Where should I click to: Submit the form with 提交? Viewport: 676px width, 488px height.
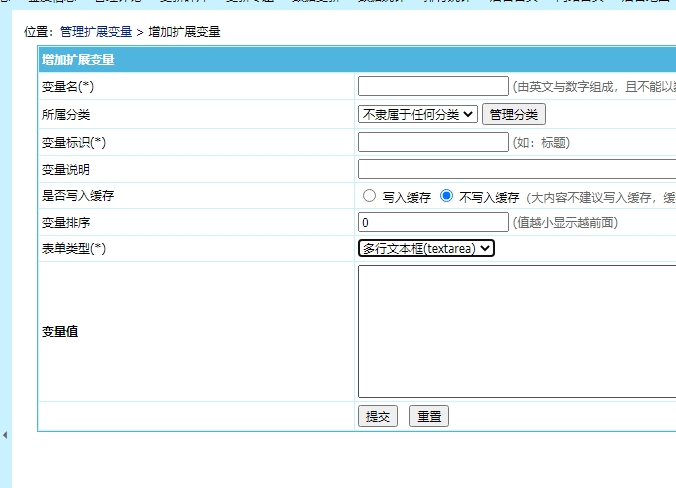[379, 417]
